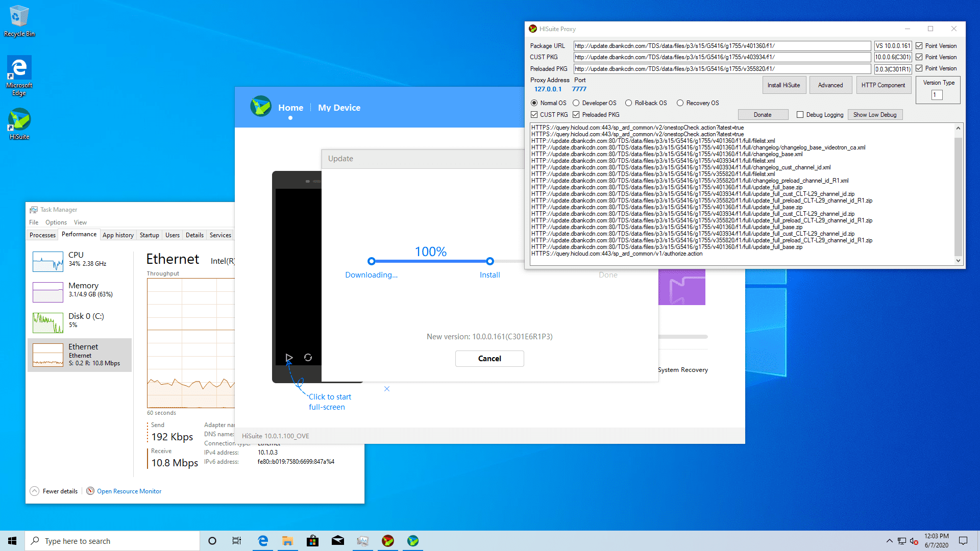
Task: Click the Donate button
Action: click(x=763, y=114)
